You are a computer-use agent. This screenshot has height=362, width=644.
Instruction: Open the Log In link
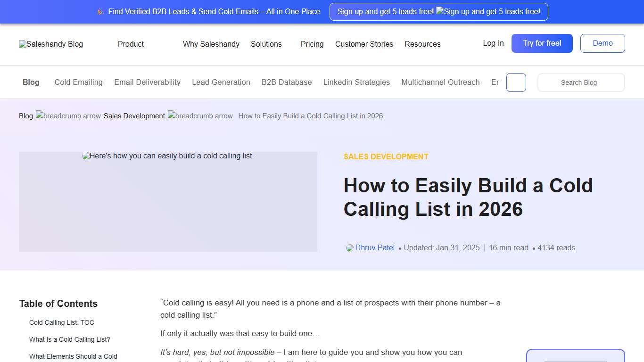[493, 43]
